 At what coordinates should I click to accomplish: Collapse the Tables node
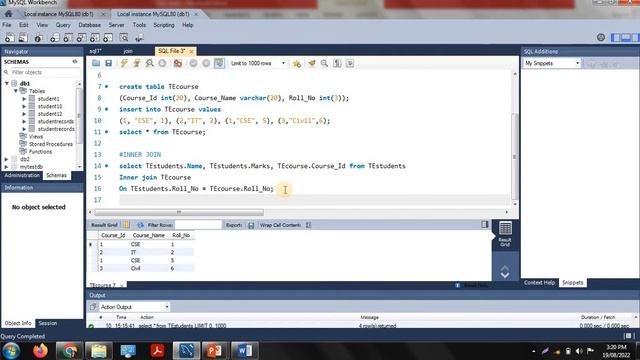click(16, 91)
